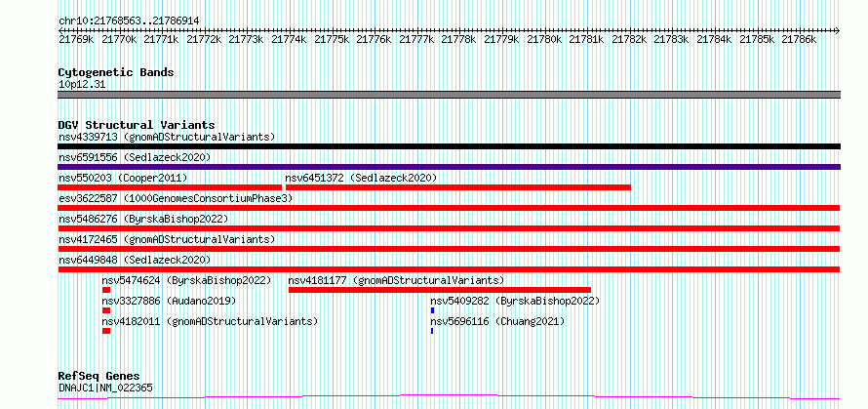This screenshot has width=868, height=409.
Task: Select the nsv4172465 gnomAD red bar
Action: coord(449,249)
